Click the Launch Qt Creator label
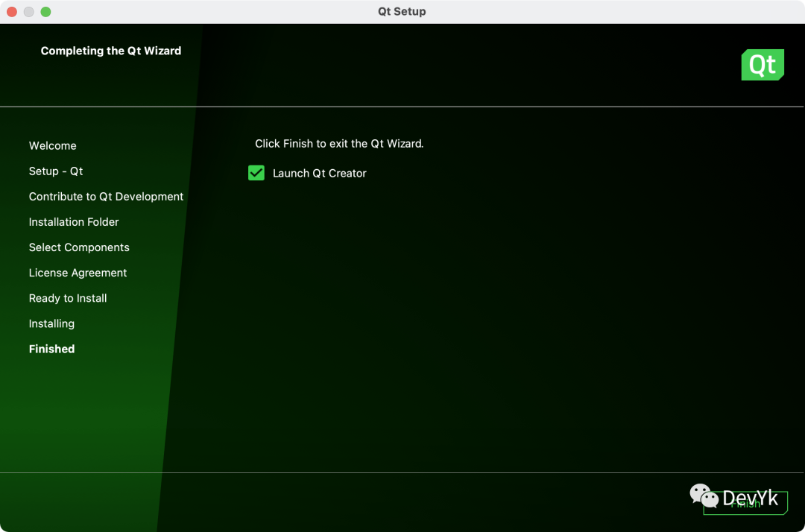805x532 pixels. point(319,174)
